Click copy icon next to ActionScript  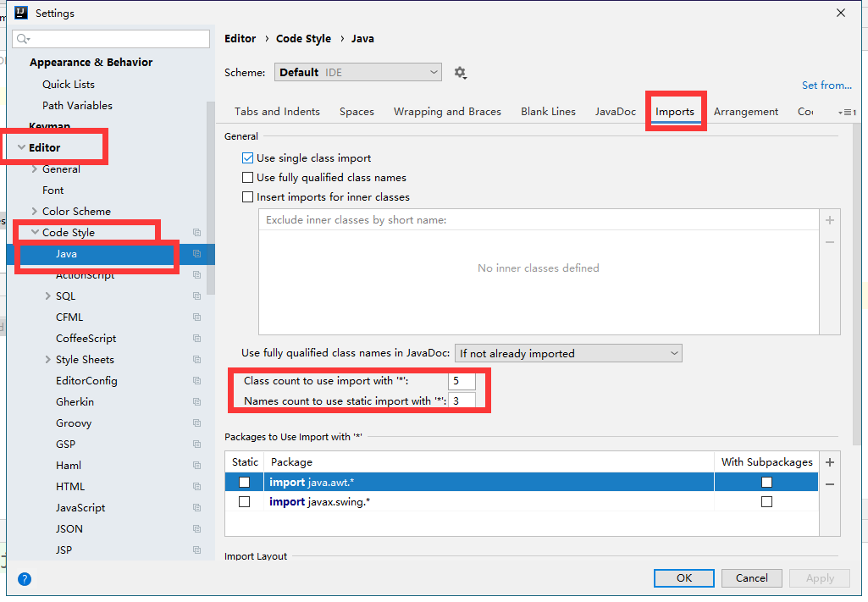(196, 274)
